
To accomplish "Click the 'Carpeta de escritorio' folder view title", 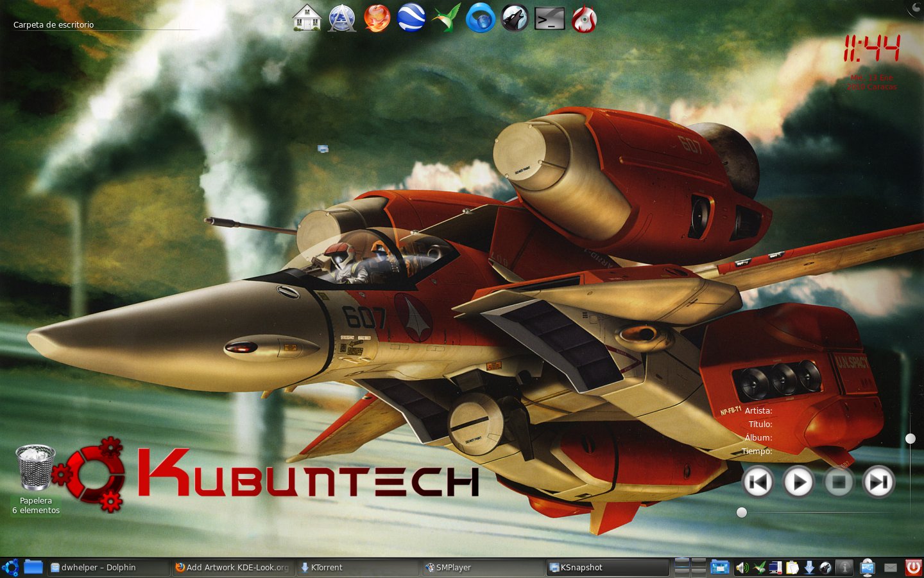I will tap(53, 25).
